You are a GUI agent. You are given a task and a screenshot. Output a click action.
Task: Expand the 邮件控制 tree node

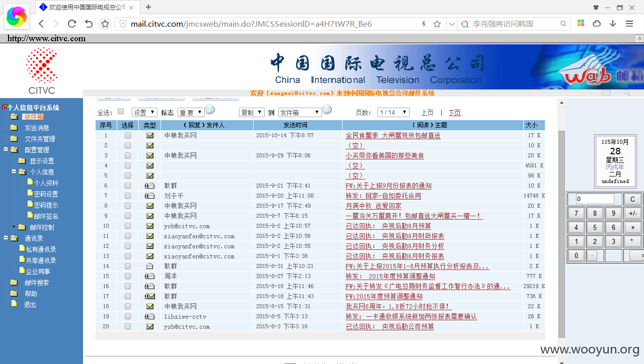click(14, 227)
